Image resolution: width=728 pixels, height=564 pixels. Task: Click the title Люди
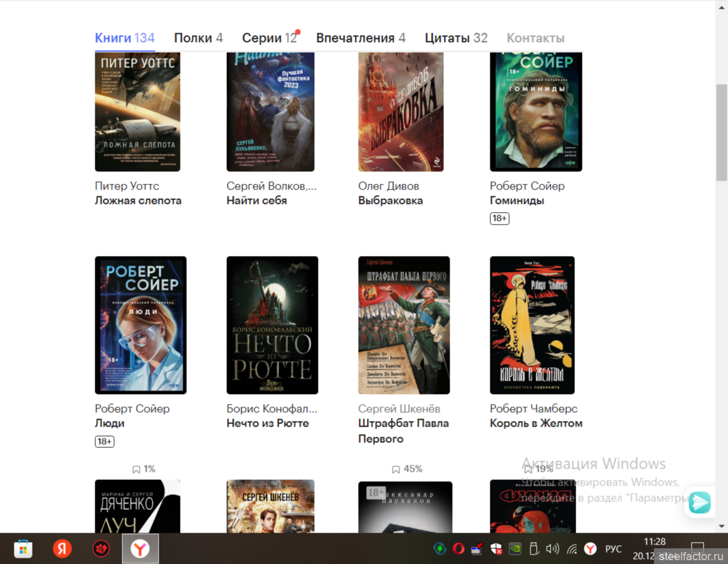coord(110,423)
